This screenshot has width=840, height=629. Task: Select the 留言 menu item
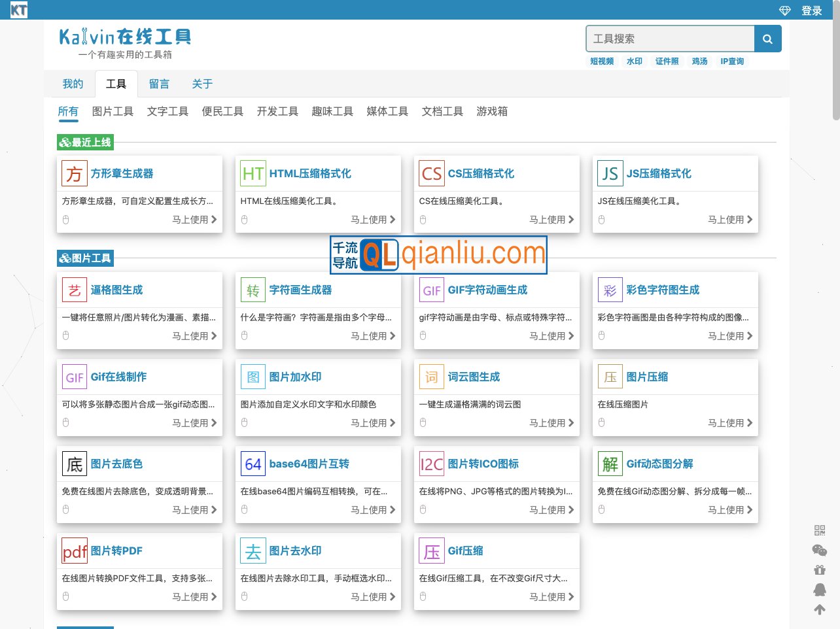[x=159, y=84]
